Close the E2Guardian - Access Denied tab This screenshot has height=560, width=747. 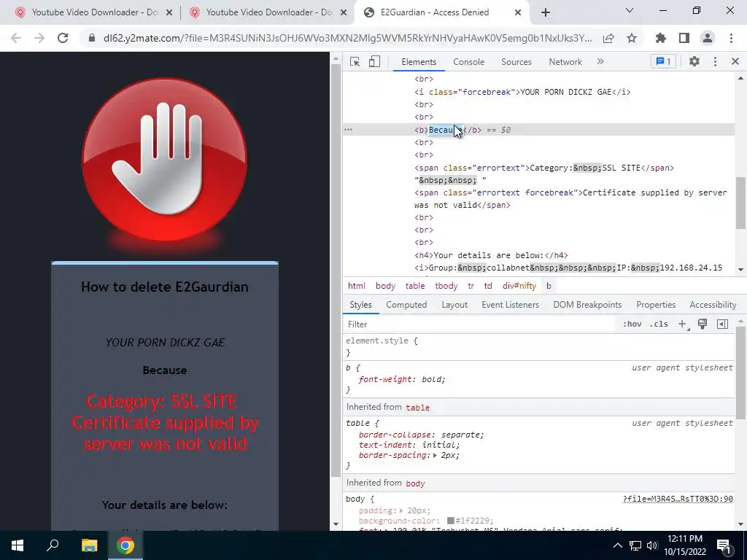click(518, 13)
